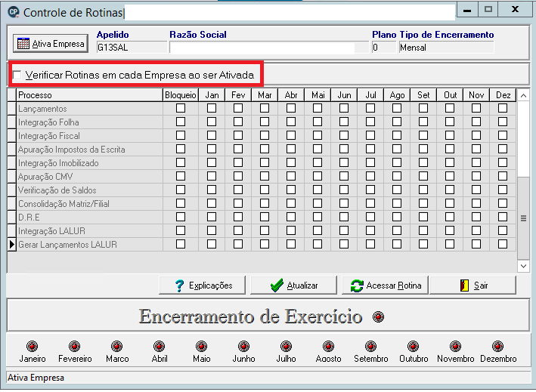
Task: Select Gerar Lançamentos LALUR row label
Action: [x=67, y=245]
